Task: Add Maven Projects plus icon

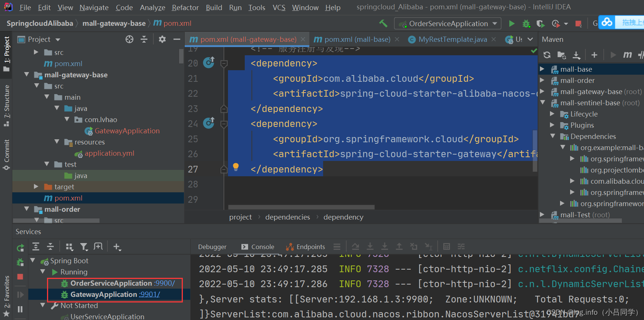Action: [x=594, y=55]
